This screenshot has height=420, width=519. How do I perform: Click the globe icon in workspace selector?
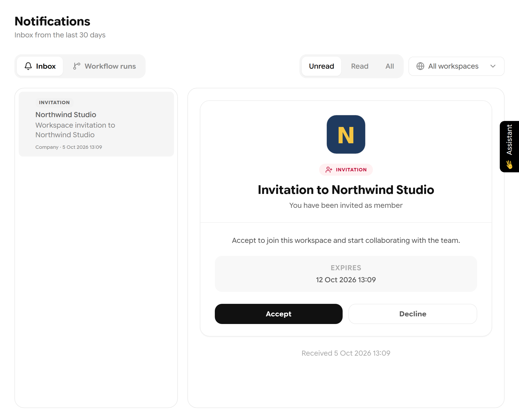point(420,66)
